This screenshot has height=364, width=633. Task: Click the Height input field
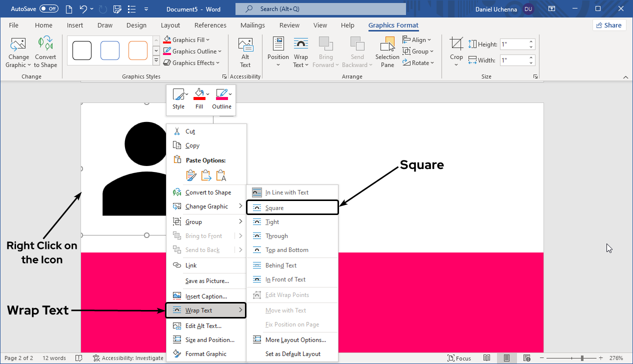click(513, 44)
